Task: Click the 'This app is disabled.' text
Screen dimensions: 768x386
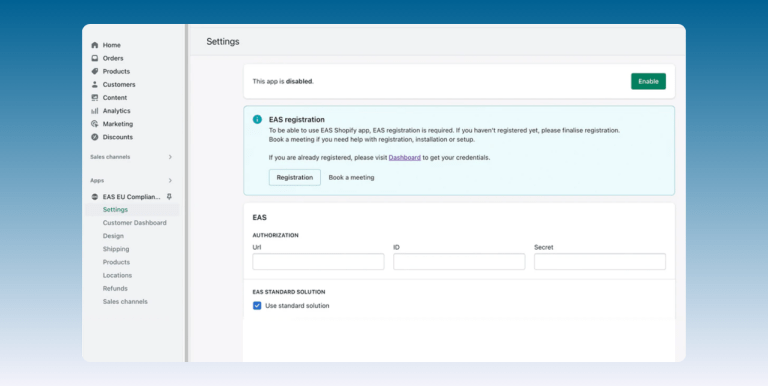Action: coord(283,81)
